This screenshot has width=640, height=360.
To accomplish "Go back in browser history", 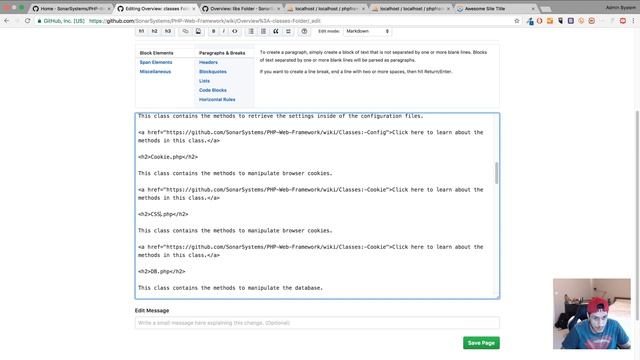I will (x=7, y=20).
